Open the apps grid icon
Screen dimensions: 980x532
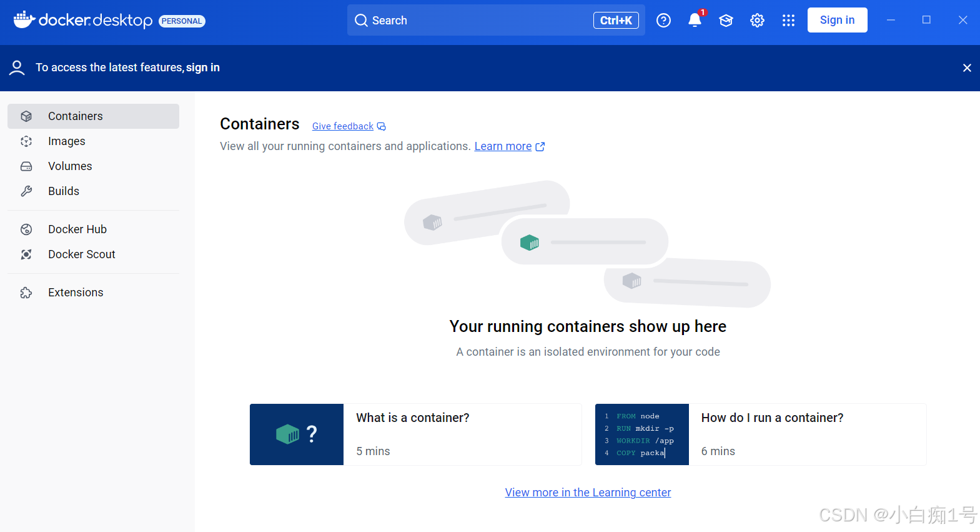point(788,21)
